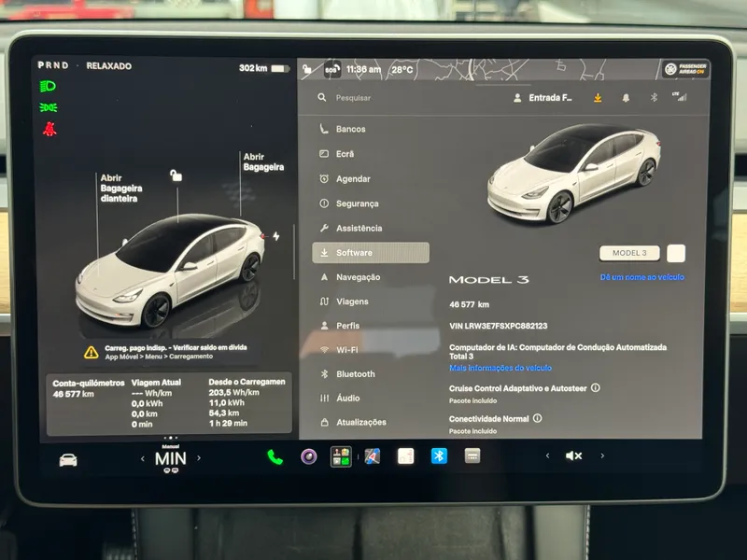Open the Bluetooth app in the dock
The image size is (747, 560).
click(439, 455)
